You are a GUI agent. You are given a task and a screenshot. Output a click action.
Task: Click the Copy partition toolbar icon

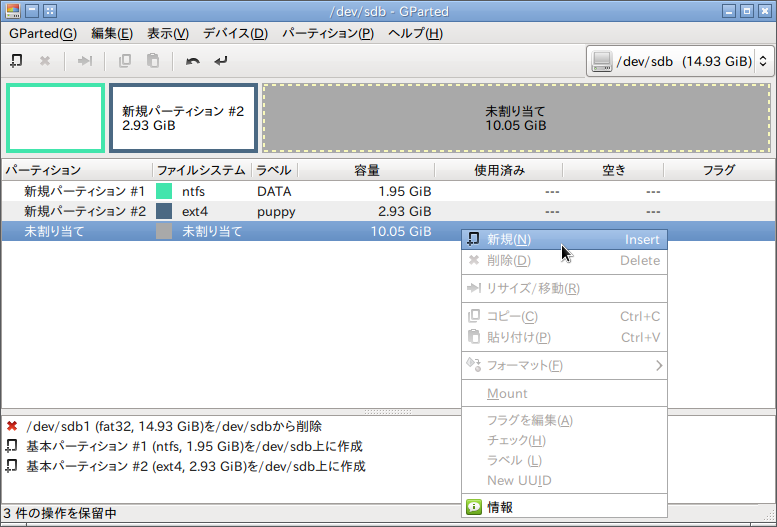pos(125,61)
